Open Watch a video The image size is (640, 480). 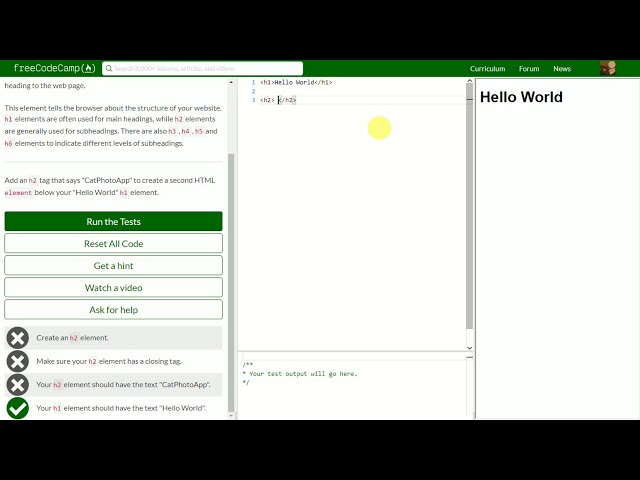click(x=113, y=288)
